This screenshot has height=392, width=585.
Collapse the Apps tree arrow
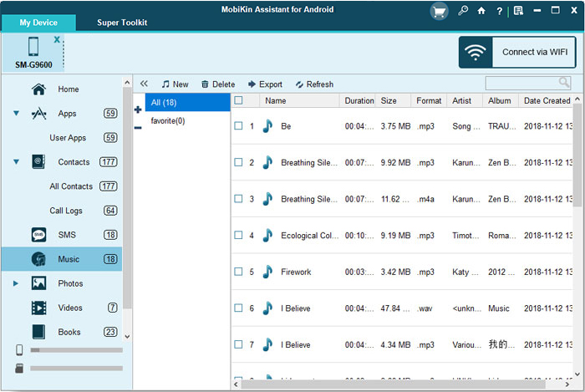pyautogui.click(x=16, y=114)
